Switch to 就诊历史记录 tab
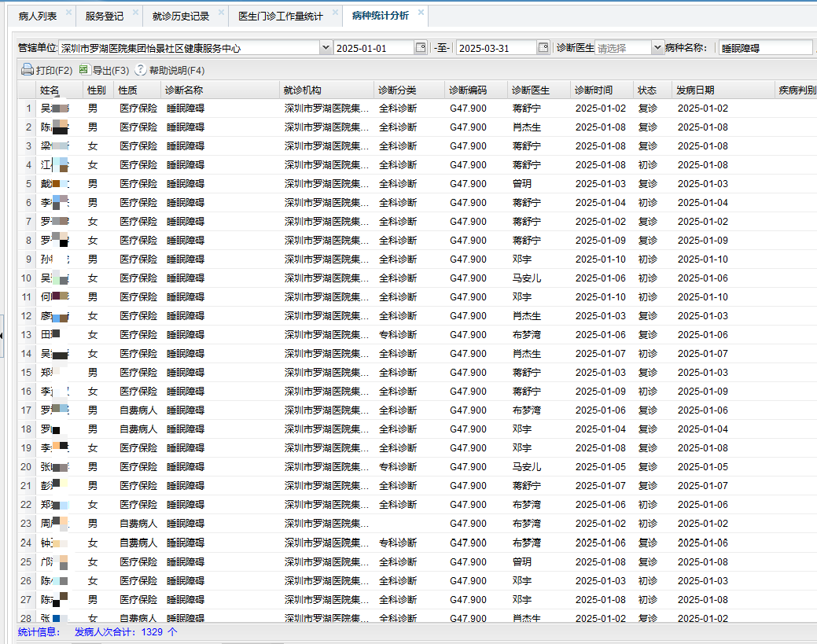The height and width of the screenshot is (644, 817). pos(180,16)
